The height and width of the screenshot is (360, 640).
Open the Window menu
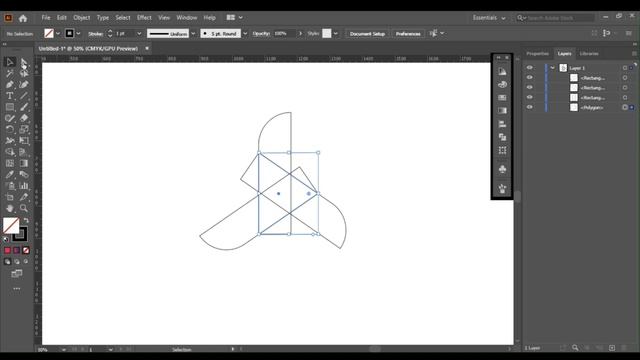click(187, 18)
